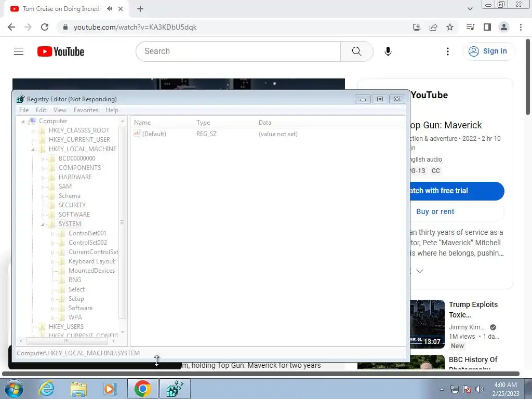
Task: Open Chrome's three-dot menu
Action: (x=521, y=27)
